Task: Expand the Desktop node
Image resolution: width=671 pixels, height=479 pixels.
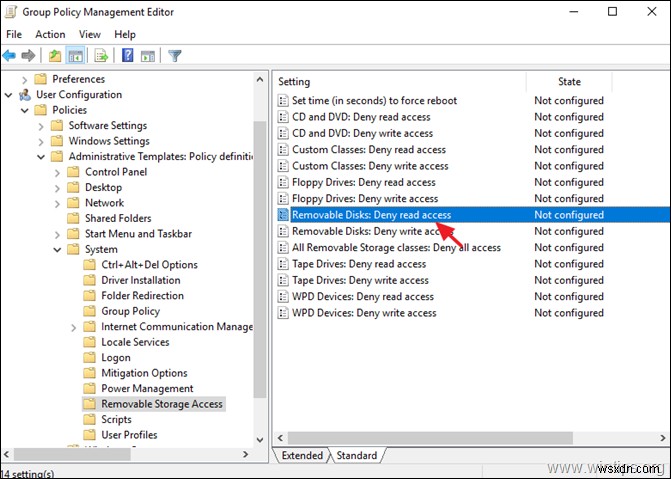Action: pos(57,188)
